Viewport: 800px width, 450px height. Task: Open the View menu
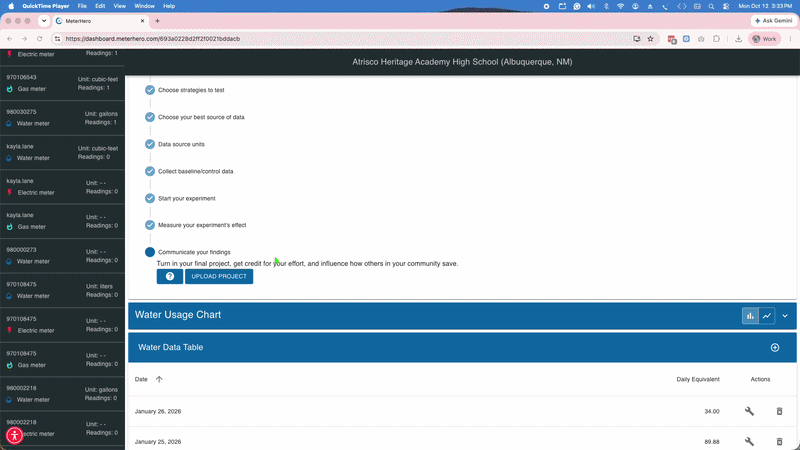[x=119, y=6]
